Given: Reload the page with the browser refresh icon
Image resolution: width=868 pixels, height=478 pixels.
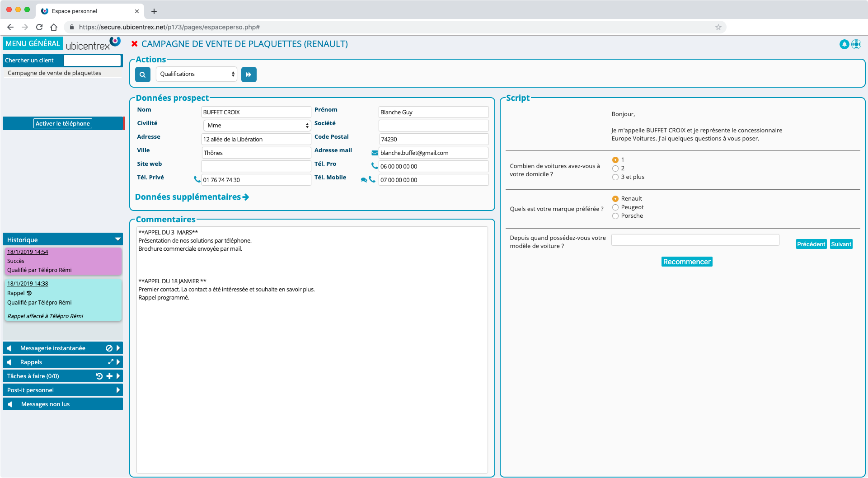Looking at the screenshot, I should pos(39,27).
